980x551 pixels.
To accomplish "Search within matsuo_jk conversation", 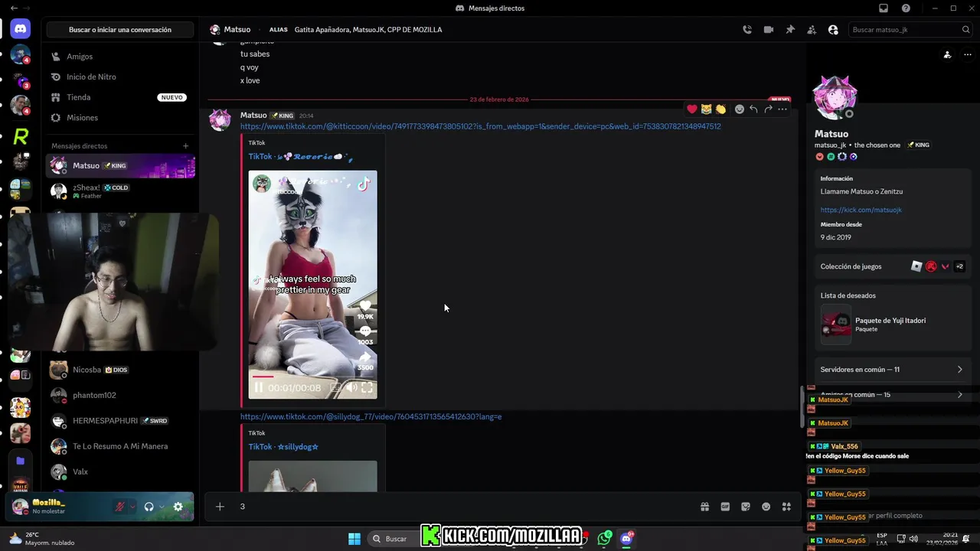I will 911,30.
